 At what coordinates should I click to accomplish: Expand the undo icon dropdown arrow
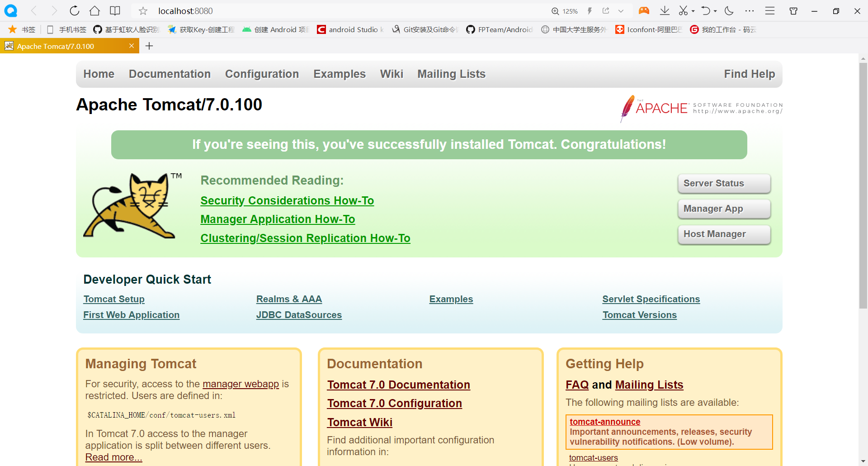click(715, 11)
